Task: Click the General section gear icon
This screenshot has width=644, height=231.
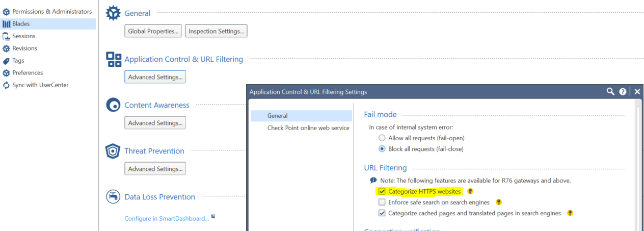Action: point(113,13)
